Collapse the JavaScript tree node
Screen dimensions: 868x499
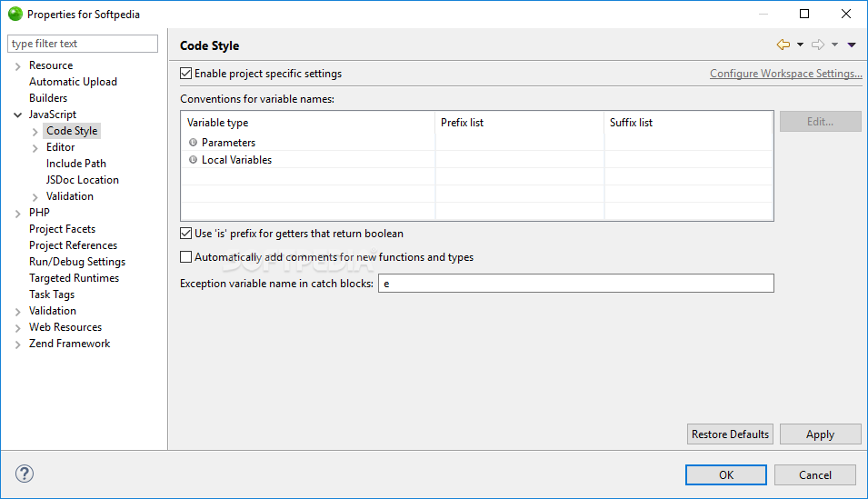(17, 115)
